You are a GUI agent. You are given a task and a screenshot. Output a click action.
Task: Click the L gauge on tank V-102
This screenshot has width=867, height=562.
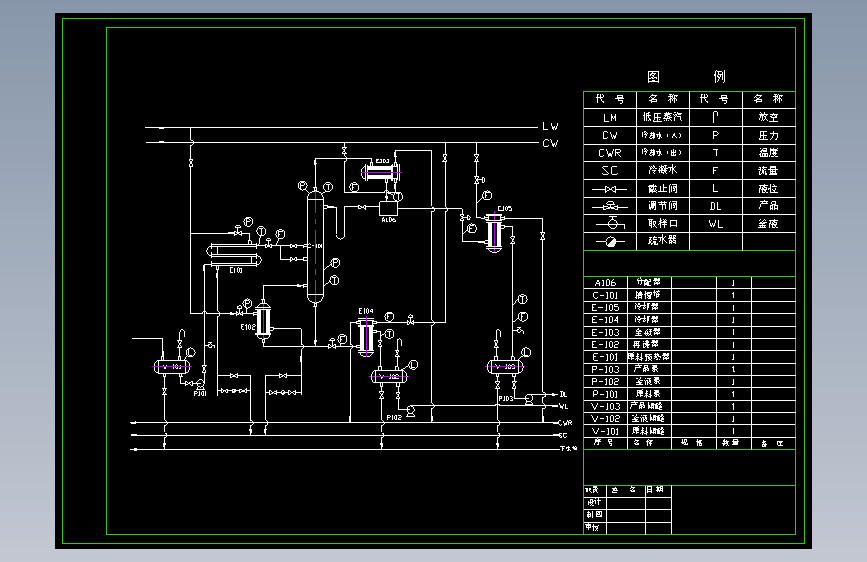coord(413,365)
